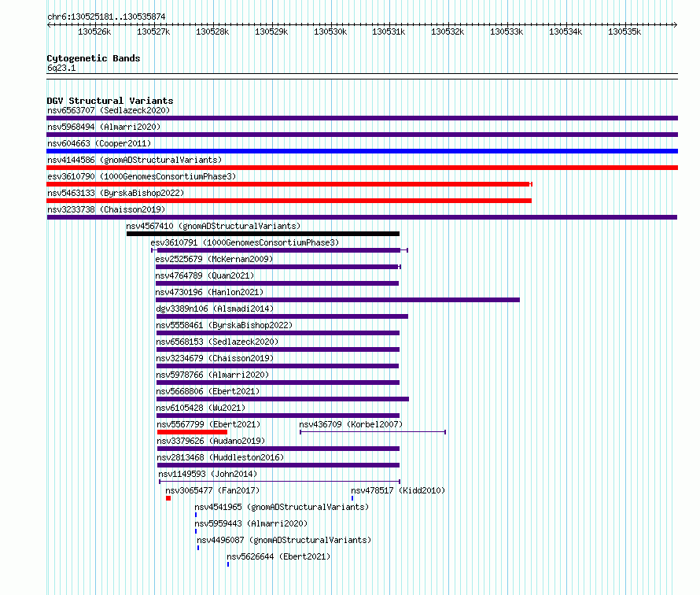Click the nsv5463133 (ByrskaBishop2022) label
Screen dimensions: 700x595
116,193
